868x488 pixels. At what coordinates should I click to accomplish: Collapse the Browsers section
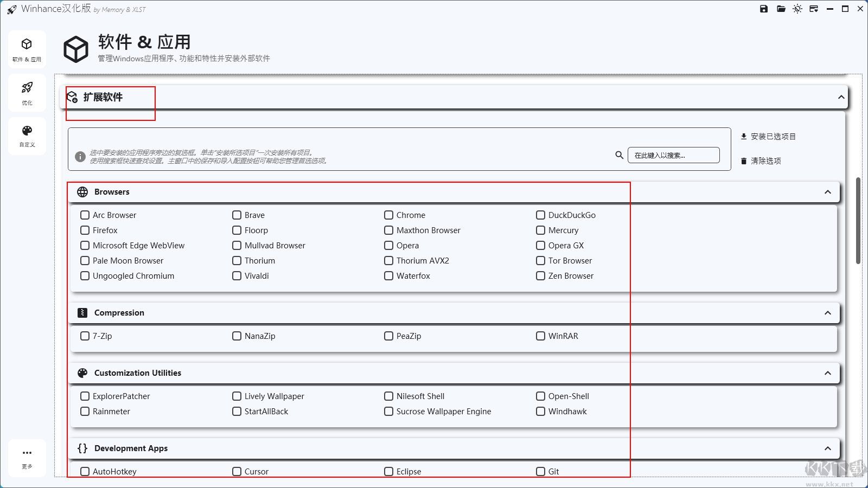[x=827, y=192]
